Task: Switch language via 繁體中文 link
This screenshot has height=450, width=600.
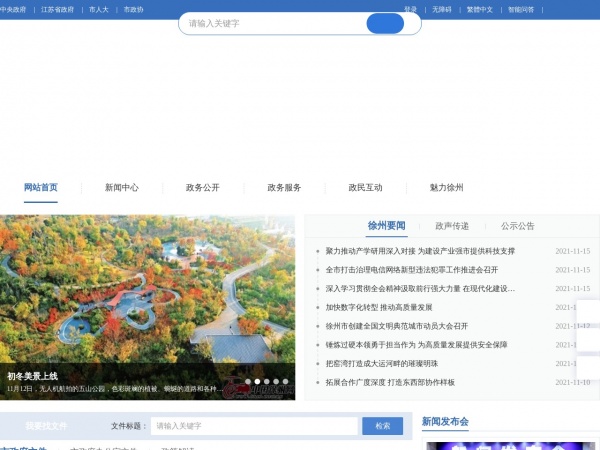Action: [x=480, y=10]
